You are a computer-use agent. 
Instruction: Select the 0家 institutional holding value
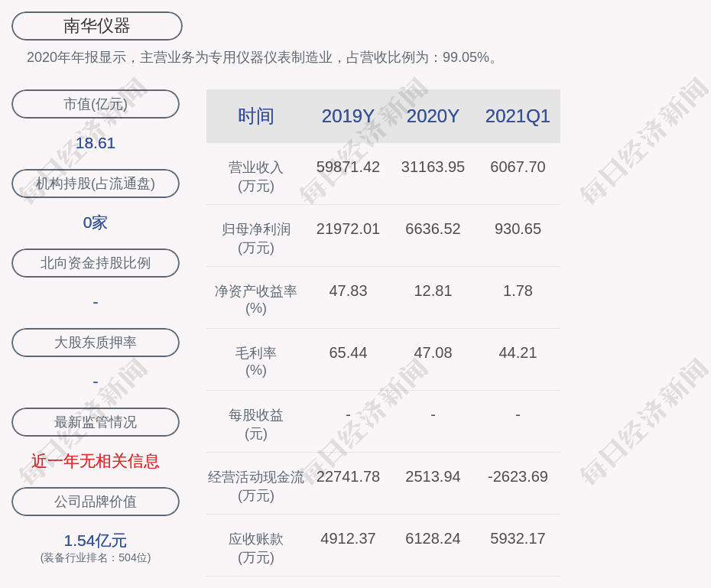(96, 223)
